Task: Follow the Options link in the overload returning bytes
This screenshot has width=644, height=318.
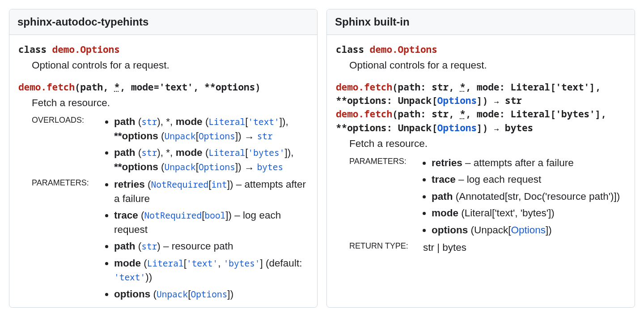Action: click(x=217, y=167)
